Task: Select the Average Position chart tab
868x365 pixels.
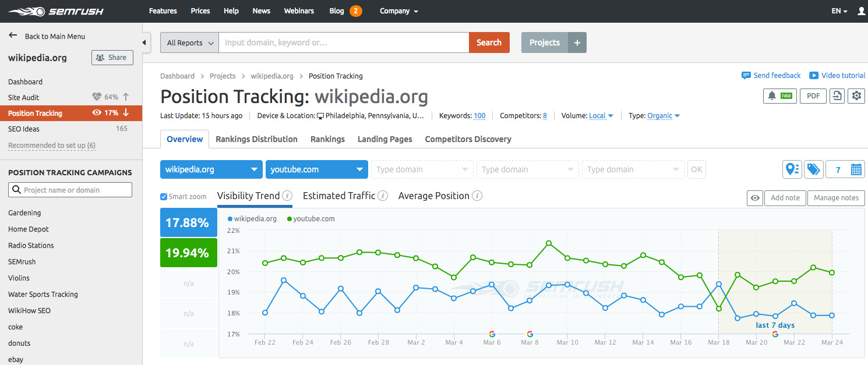Action: tap(434, 196)
